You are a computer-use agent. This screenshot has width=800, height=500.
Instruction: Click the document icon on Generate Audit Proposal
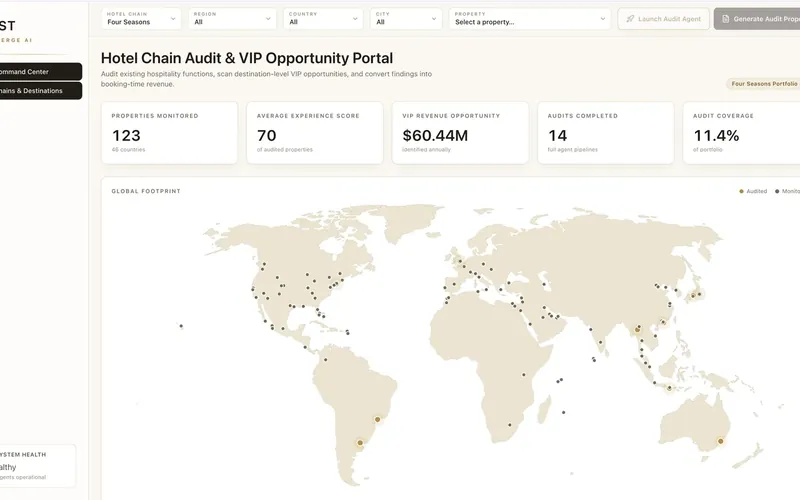coord(726,19)
